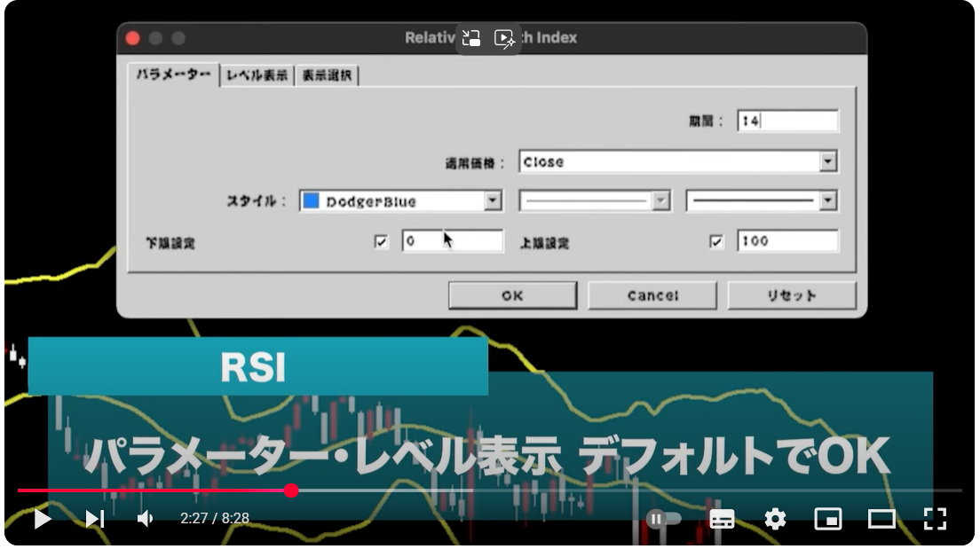
Task: Click the 期間 input field with 14
Action: pos(787,122)
